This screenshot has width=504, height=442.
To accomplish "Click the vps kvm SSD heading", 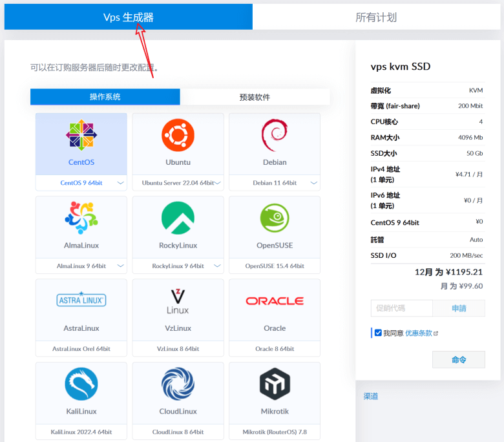I will click(x=401, y=66).
